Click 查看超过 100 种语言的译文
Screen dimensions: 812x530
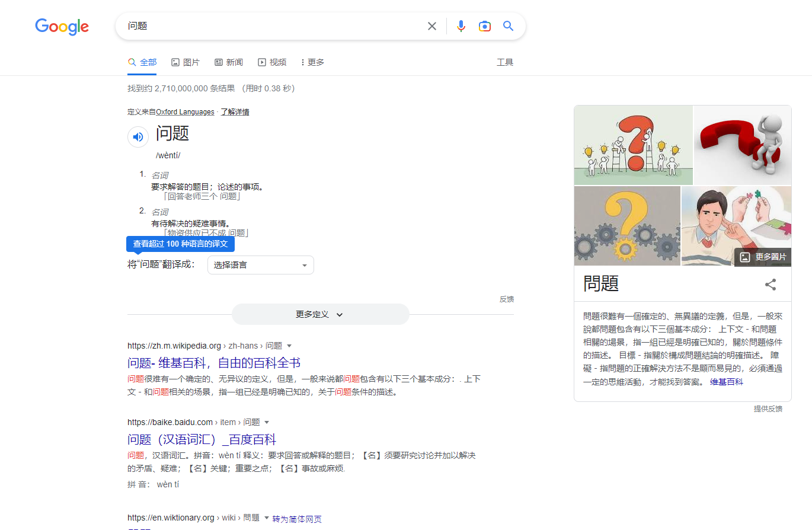coord(180,244)
